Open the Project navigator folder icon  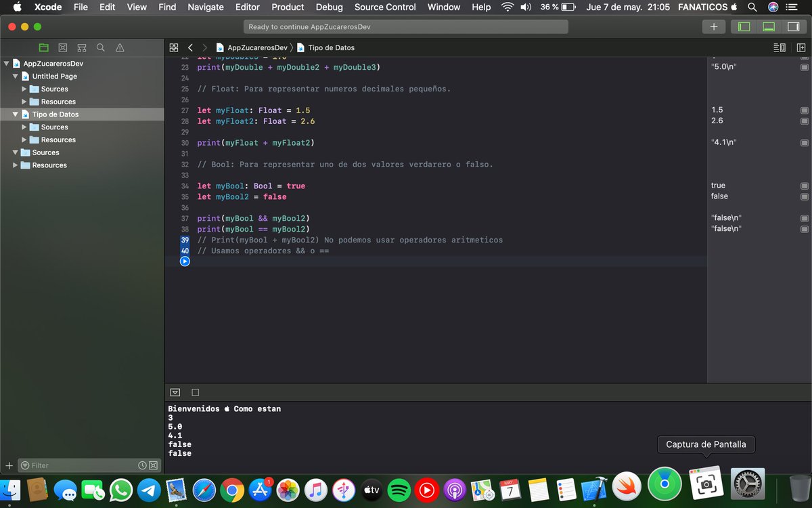44,47
